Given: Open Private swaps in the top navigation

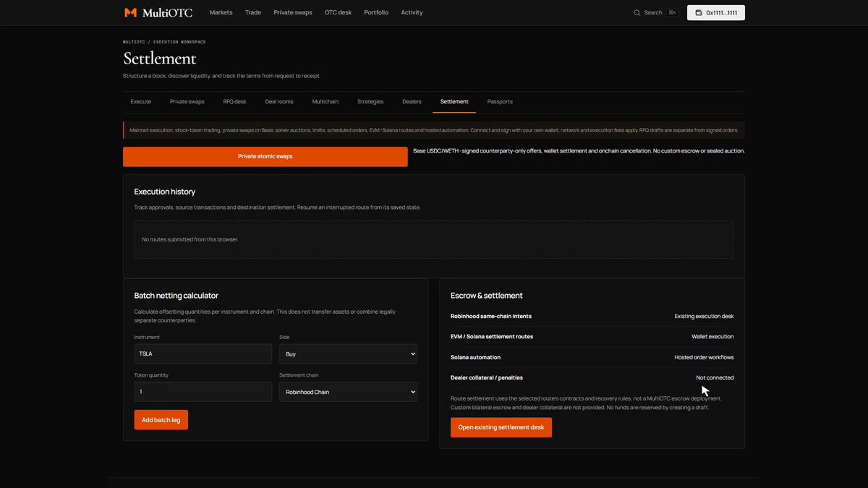Looking at the screenshot, I should click(293, 12).
